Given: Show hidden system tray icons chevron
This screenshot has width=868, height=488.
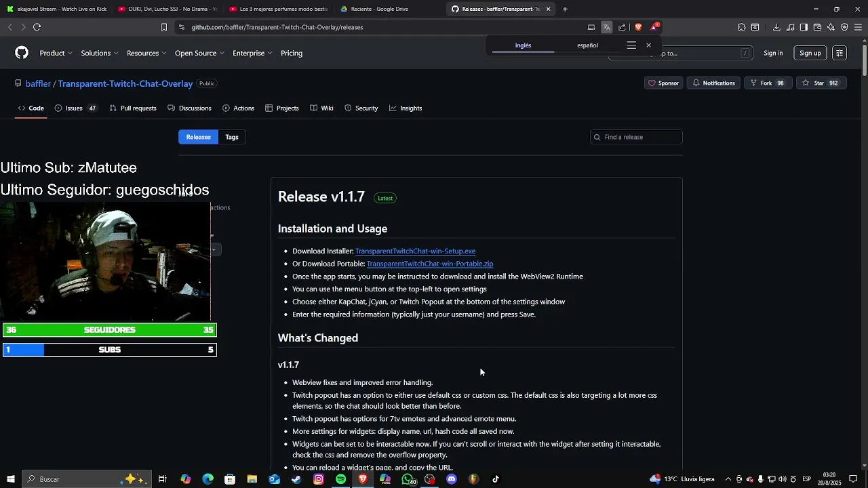Looking at the screenshot, I should tap(728, 479).
